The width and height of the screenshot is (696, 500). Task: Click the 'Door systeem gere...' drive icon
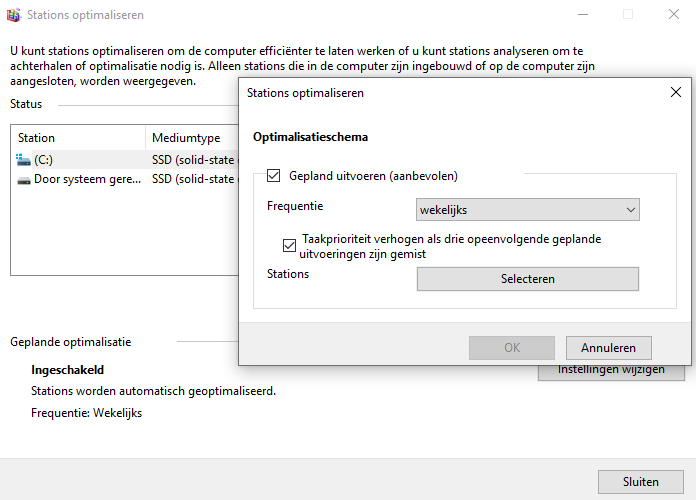(x=24, y=180)
